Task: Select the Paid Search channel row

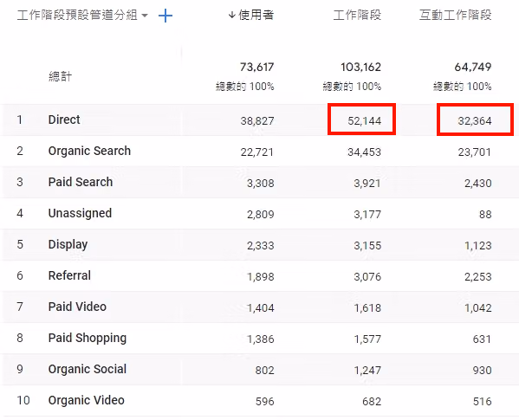Action: (260, 182)
